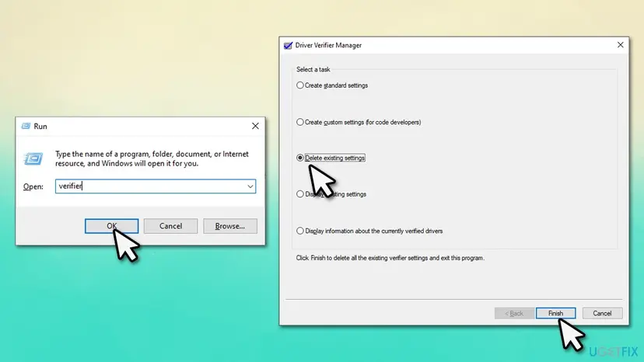The height and width of the screenshot is (362, 644).
Task: Open Browse... in the Run dialog
Action: (230, 226)
